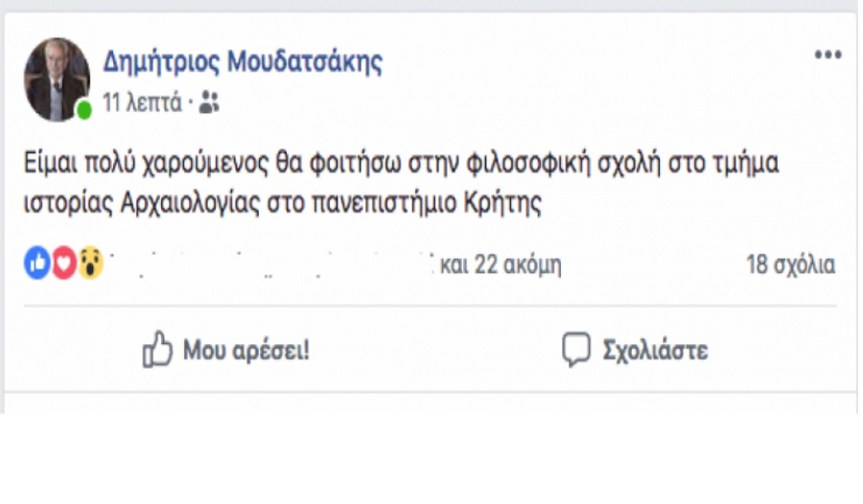The height and width of the screenshot is (504, 863).
Task: Click the profile photo of Δημήτριος Μουδατσάκης
Action: click(x=58, y=80)
